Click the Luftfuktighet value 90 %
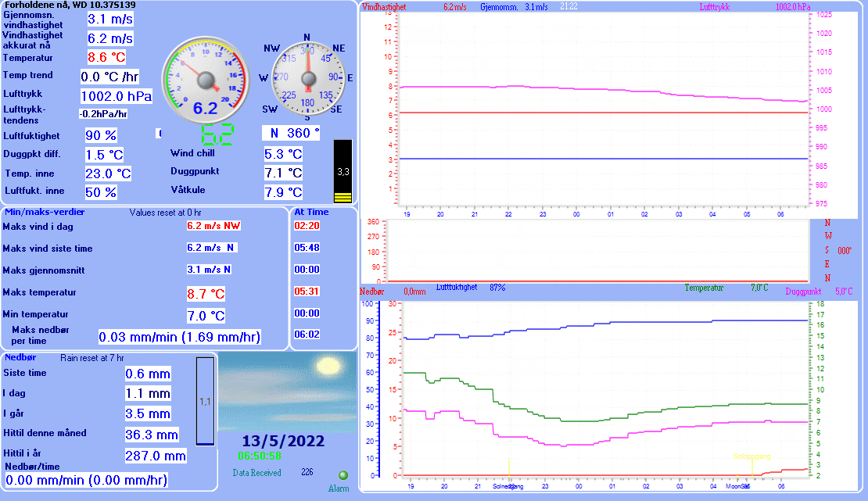868x501 pixels. pos(101,135)
